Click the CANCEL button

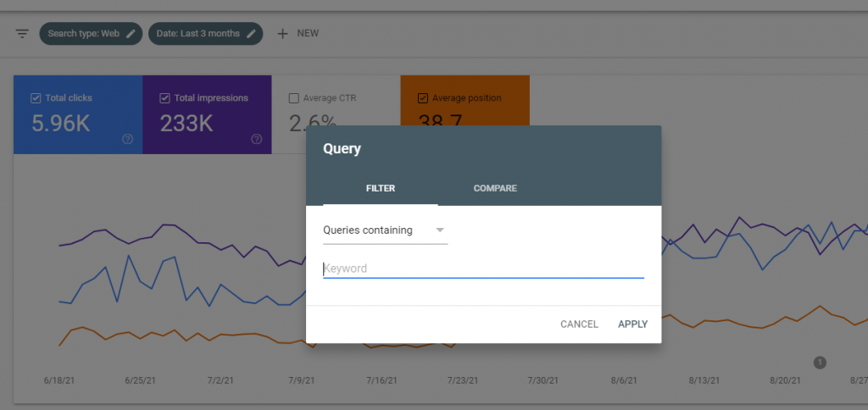pyautogui.click(x=579, y=324)
